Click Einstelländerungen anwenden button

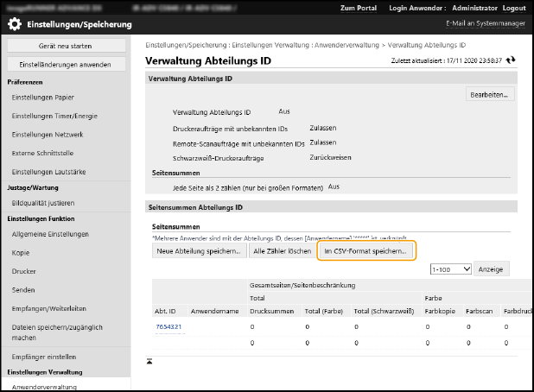click(66, 65)
